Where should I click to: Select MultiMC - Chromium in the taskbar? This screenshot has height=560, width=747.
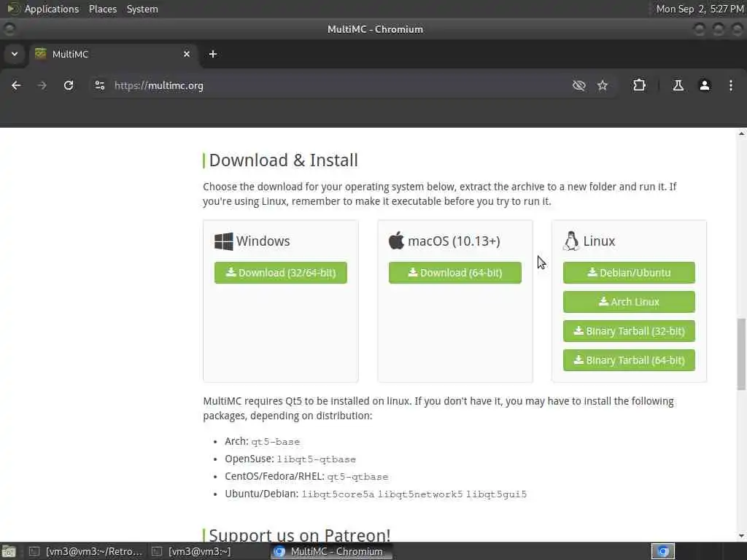331,551
